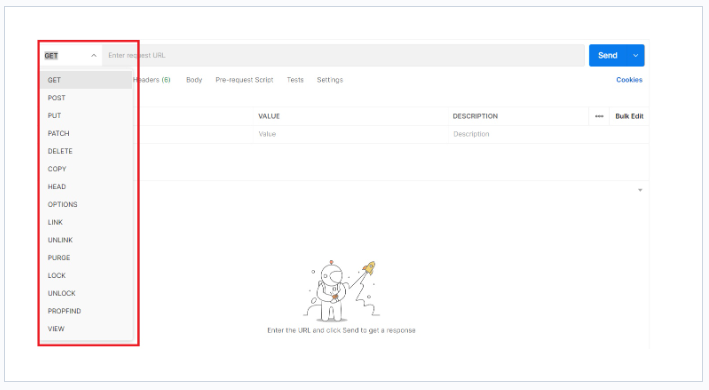
Task: Choose VIEW method entry
Action: (86, 329)
